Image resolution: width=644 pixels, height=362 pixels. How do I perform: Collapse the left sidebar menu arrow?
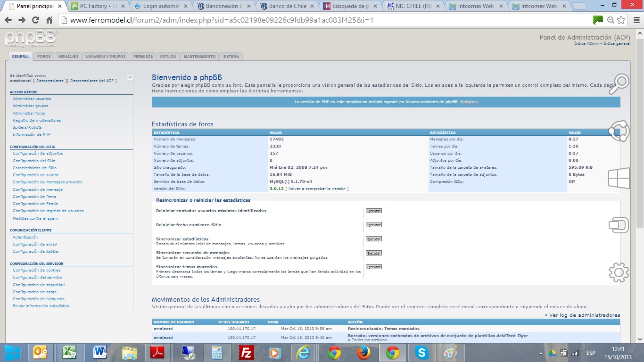[x=130, y=77]
